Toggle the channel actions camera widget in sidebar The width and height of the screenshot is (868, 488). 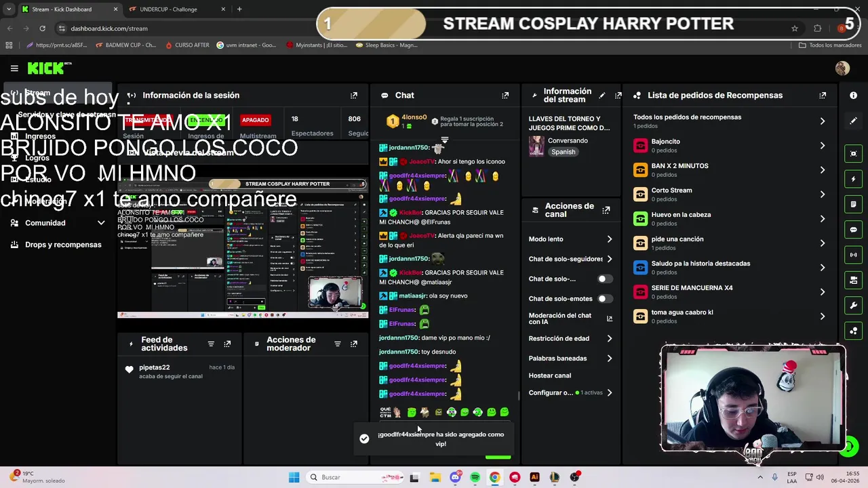click(853, 280)
